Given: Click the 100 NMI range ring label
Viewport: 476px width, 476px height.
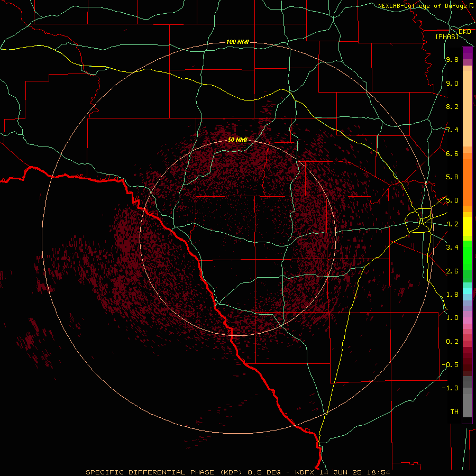Looking at the screenshot, I should coord(237,42).
